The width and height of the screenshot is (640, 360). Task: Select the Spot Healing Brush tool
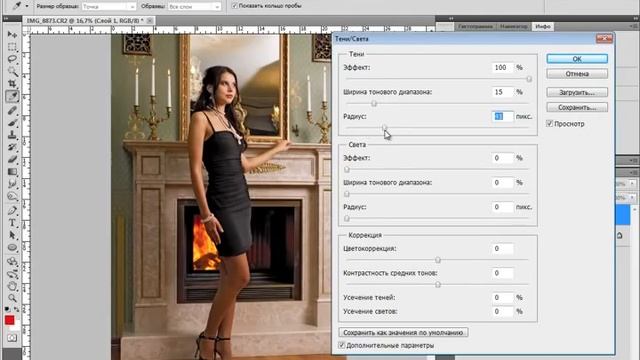[x=12, y=110]
